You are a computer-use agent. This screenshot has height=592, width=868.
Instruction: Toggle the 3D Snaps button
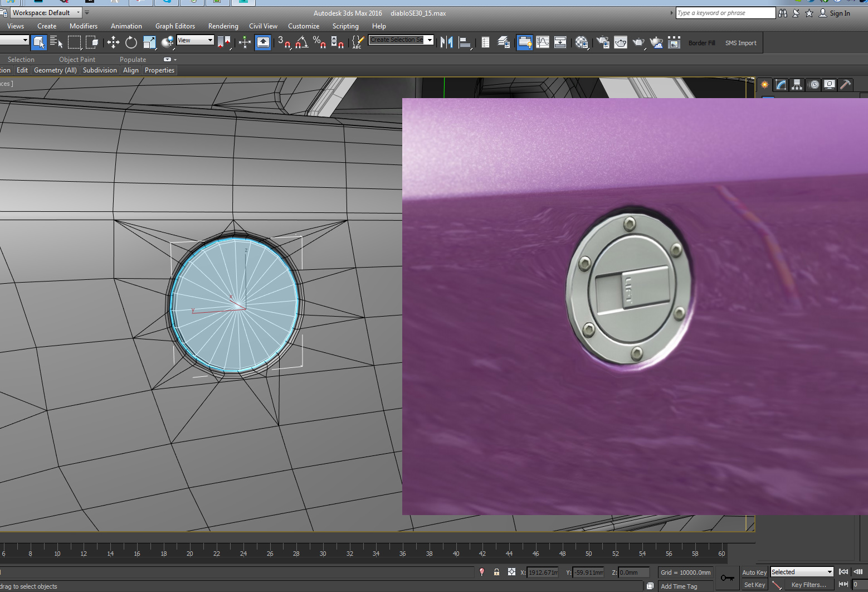(284, 42)
